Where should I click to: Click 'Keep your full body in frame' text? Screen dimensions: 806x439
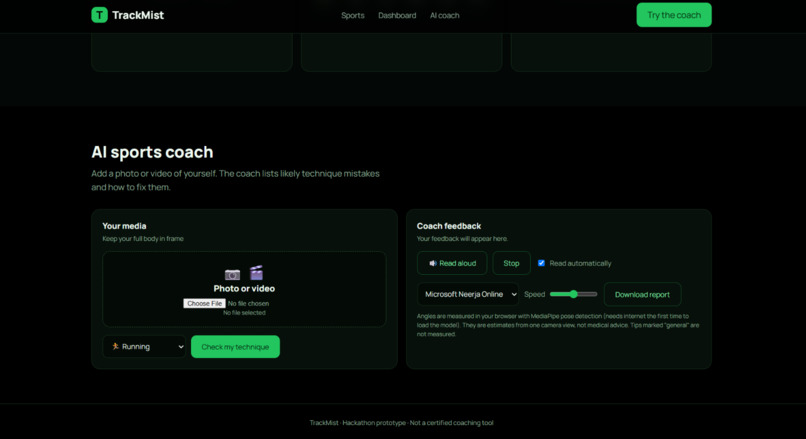pyautogui.click(x=143, y=239)
